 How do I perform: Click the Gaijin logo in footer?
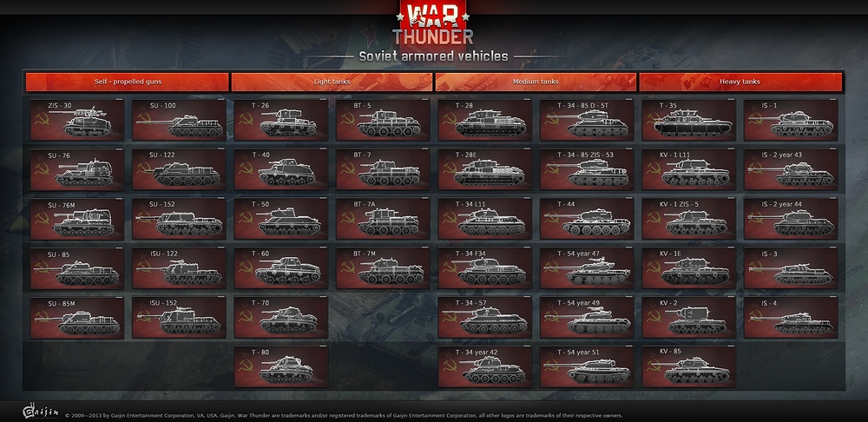pos(40,412)
